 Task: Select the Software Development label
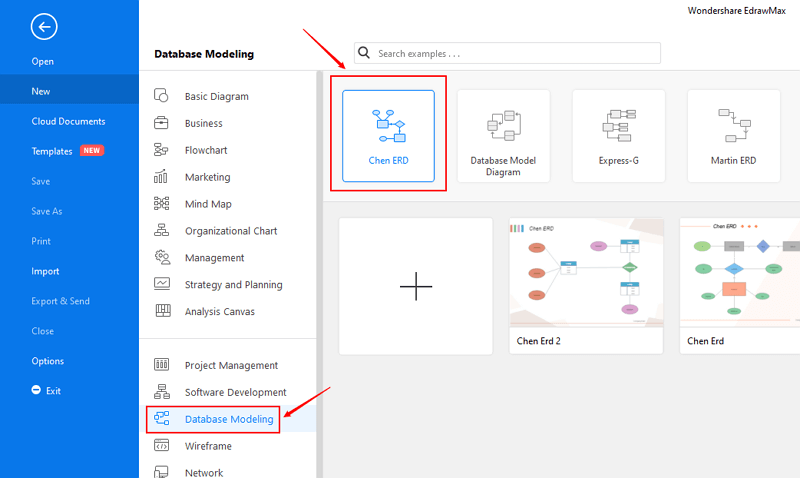(236, 392)
